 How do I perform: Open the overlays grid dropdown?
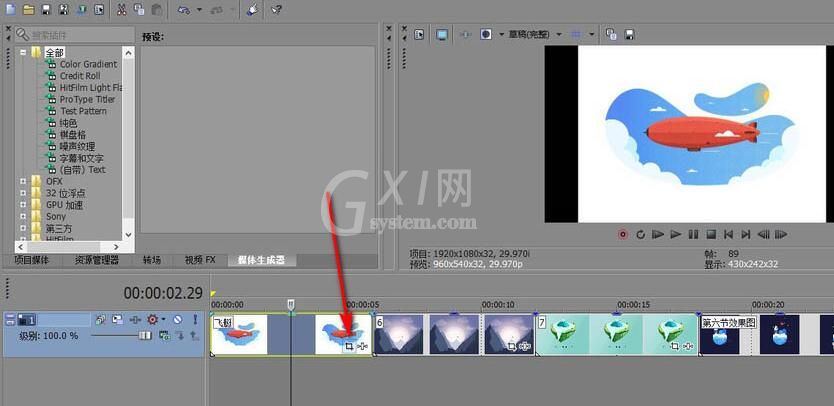point(591,35)
